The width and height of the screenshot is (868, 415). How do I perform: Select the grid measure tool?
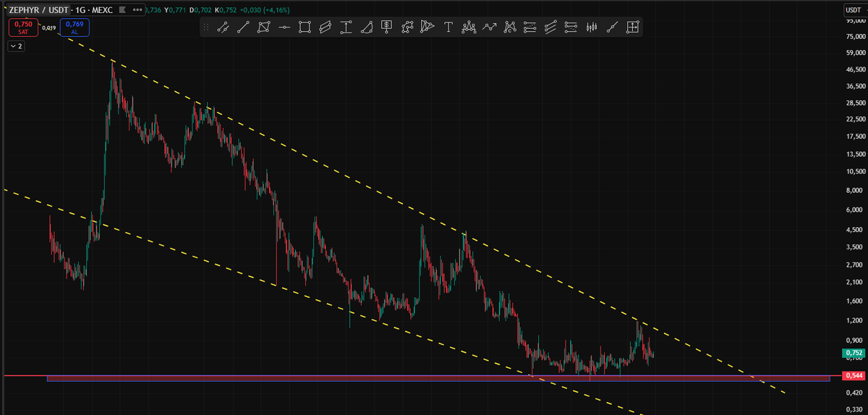(632, 27)
